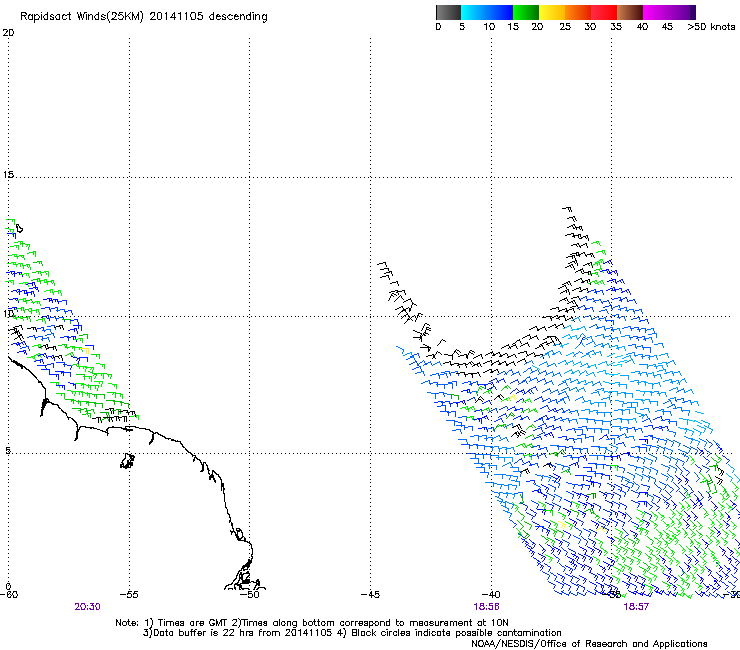This screenshot has height=650, width=740.
Task: Click the brown 35-40 knots color segment
Action: tap(630, 12)
